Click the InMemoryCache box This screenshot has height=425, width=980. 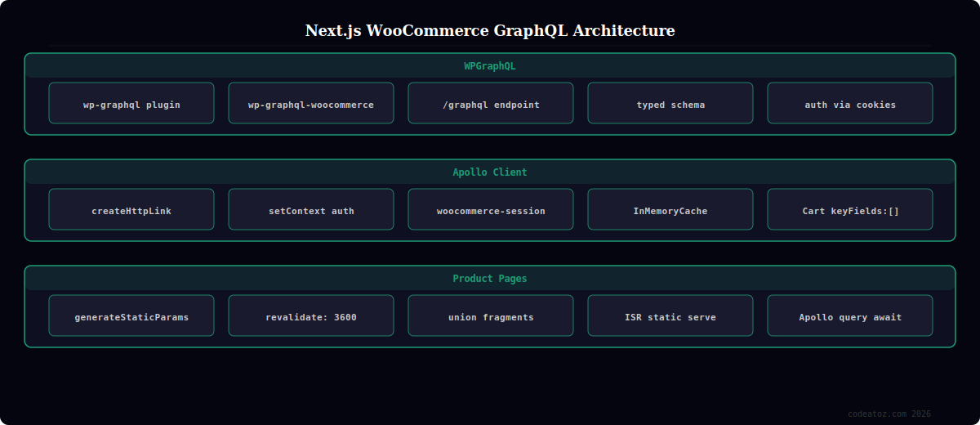point(670,209)
